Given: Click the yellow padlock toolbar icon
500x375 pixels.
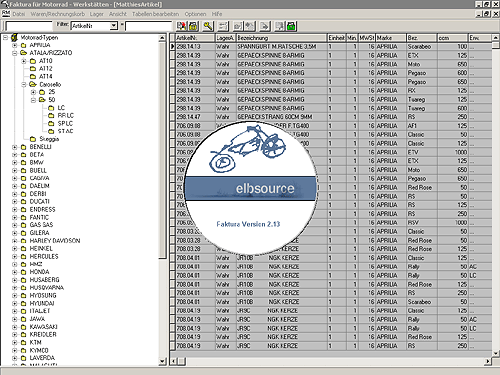Looking at the screenshot, I should [x=193, y=26].
